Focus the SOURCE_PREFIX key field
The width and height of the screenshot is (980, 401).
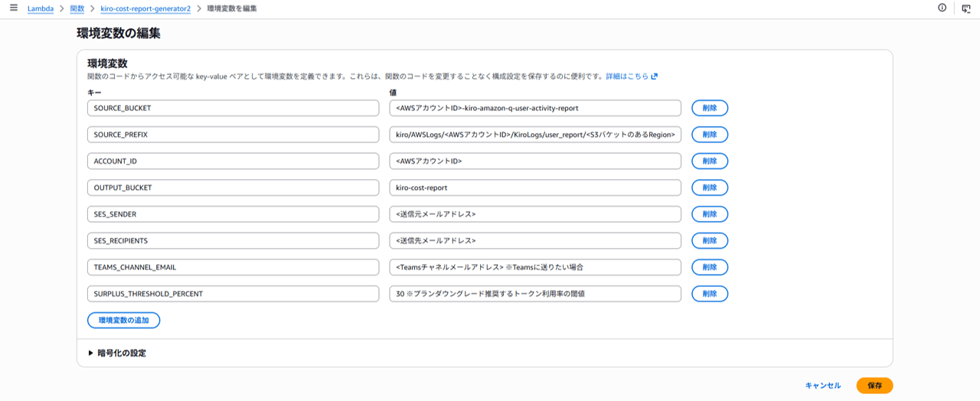[x=234, y=135]
